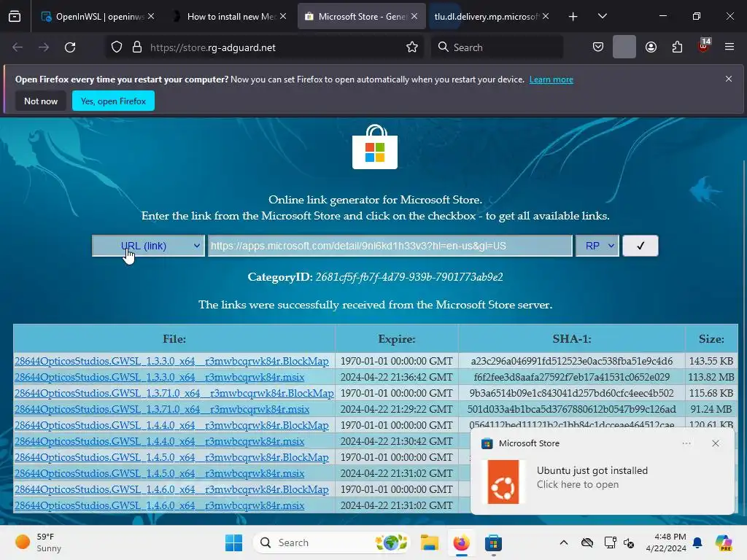The width and height of the screenshot is (747, 560).
Task: Open the Learn more link
Action: click(x=551, y=79)
